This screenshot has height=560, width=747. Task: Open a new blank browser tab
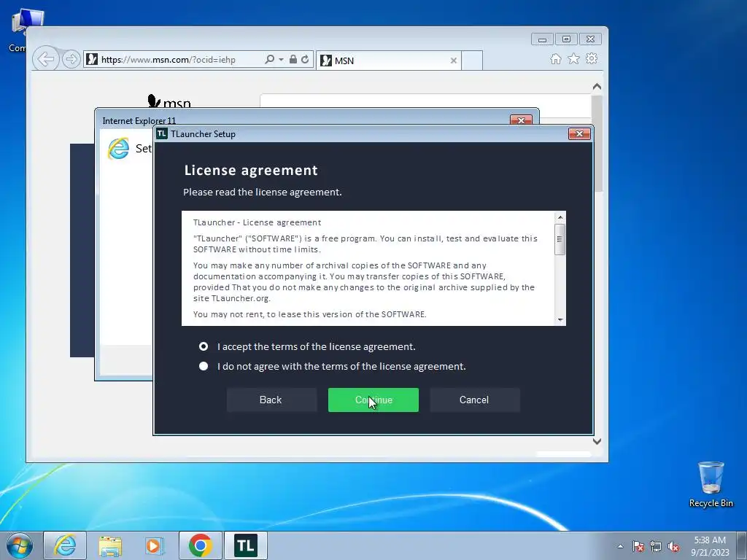[472, 61]
